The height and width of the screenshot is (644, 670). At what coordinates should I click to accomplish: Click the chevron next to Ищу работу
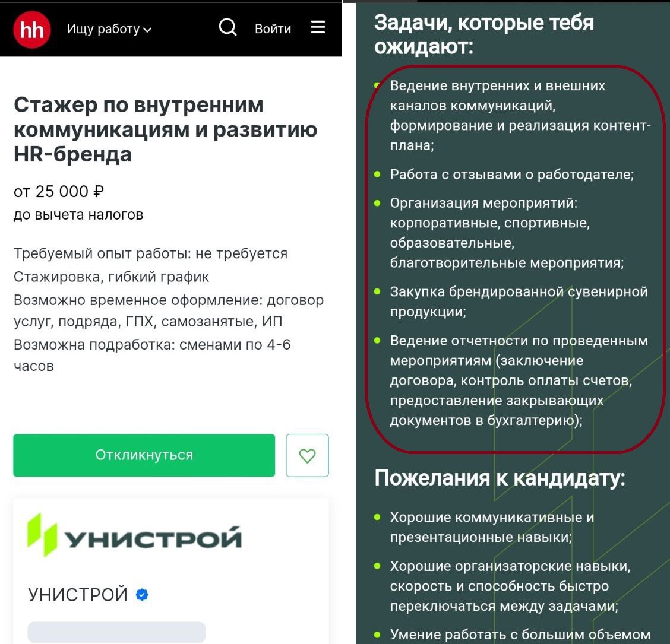pos(147,30)
